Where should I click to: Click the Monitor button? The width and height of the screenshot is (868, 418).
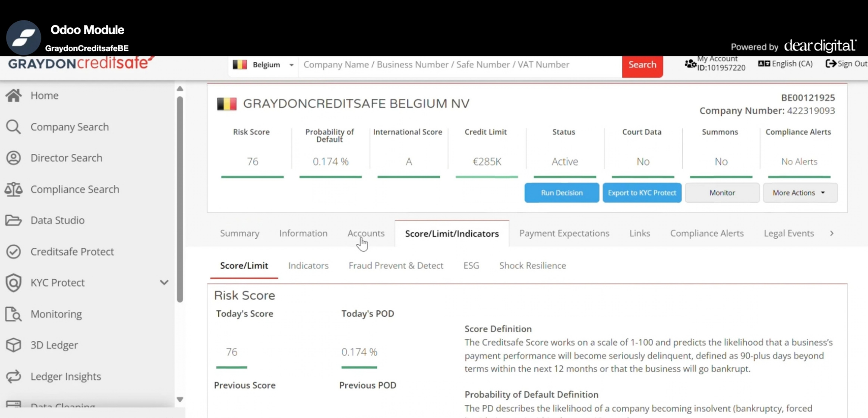[x=722, y=192]
